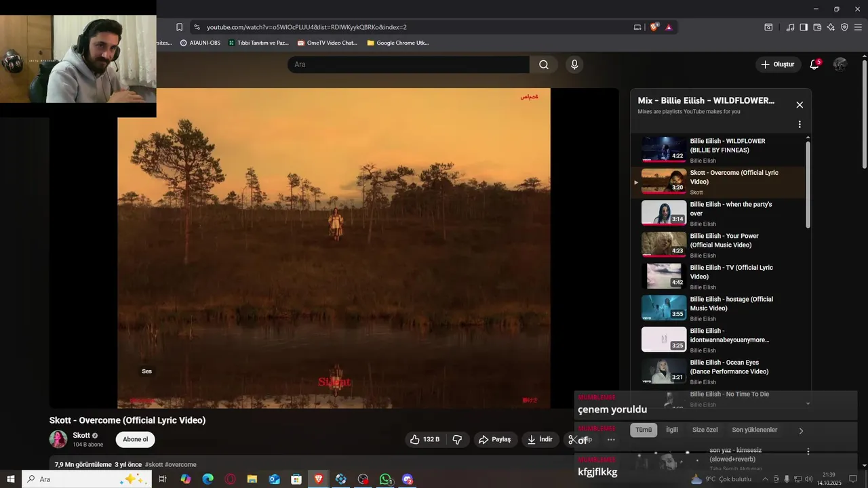Click the Paylaş share button
Viewport: 868px width, 488px height.
pos(495,439)
